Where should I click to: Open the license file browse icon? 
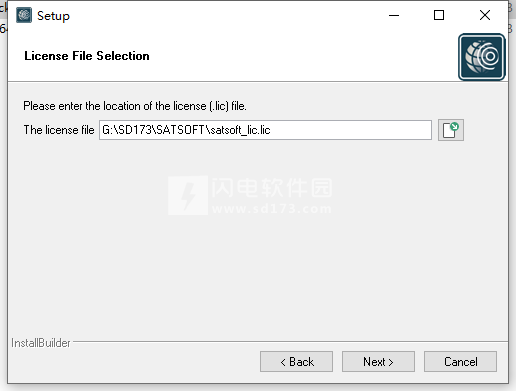451,130
